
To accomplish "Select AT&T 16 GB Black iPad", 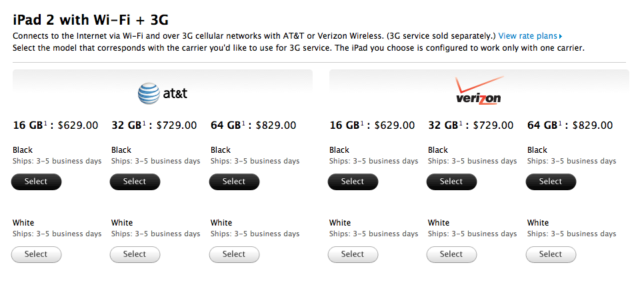I will pos(36,182).
